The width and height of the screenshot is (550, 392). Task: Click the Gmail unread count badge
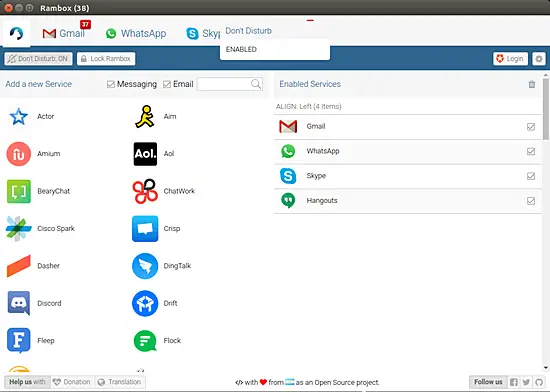pyautogui.click(x=85, y=25)
